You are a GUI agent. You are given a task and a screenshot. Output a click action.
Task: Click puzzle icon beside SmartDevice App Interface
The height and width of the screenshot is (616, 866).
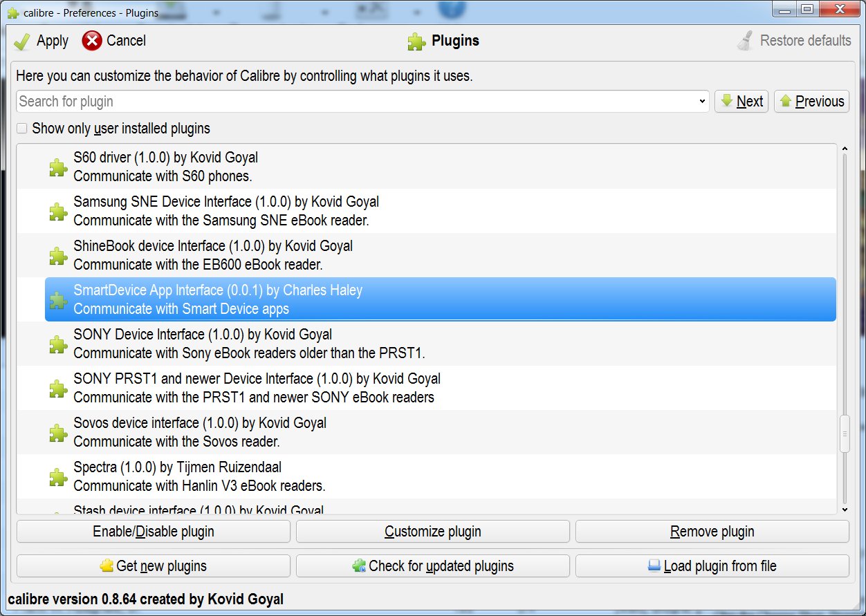click(x=58, y=300)
